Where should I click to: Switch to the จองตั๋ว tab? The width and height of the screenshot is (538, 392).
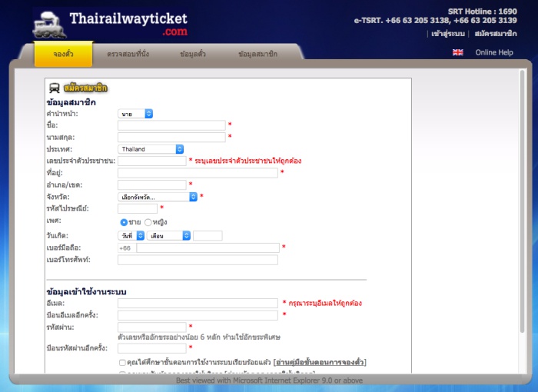(64, 54)
